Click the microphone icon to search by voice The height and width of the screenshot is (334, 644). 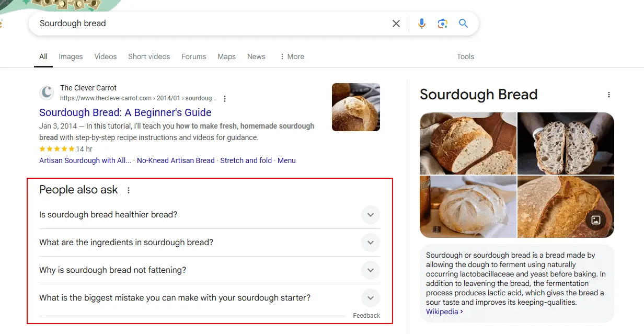click(422, 23)
